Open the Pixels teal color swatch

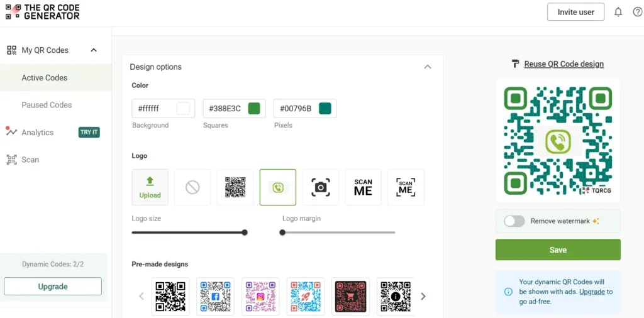click(x=325, y=108)
